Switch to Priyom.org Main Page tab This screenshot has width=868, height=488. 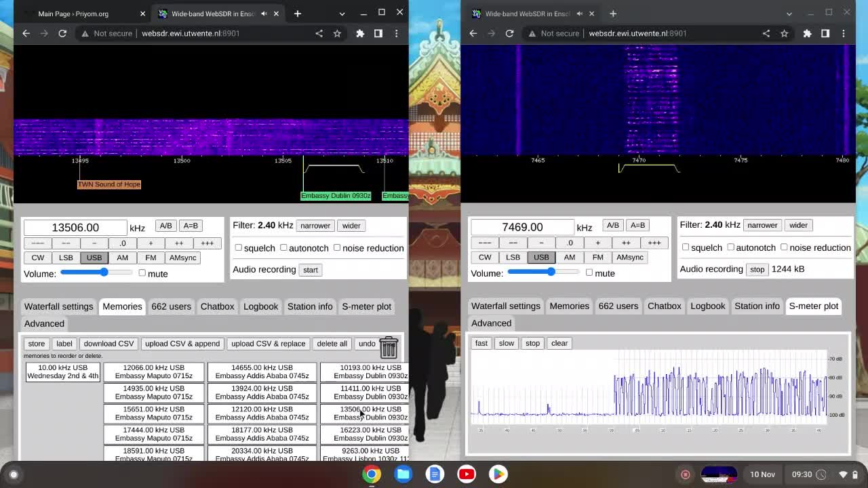click(81, 14)
